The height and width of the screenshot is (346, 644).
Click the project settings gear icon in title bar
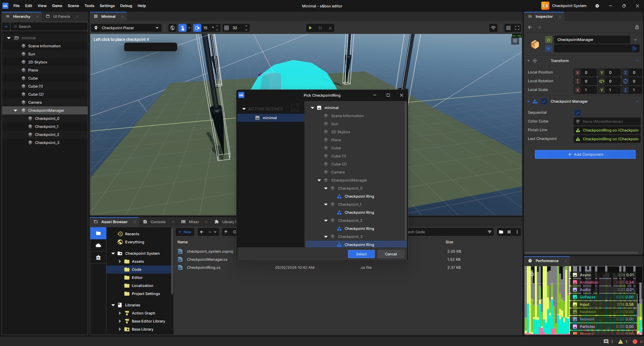pyautogui.click(x=597, y=6)
